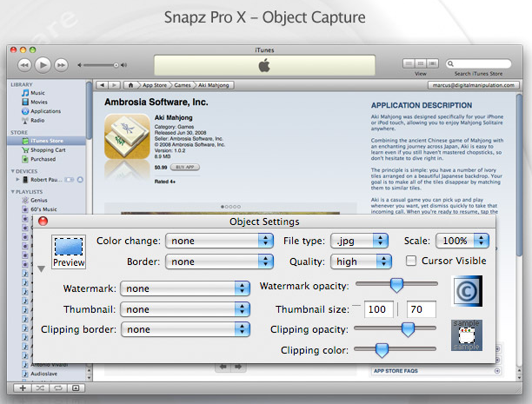The height and width of the screenshot is (404, 532).
Task: Switch to list view in iTunes
Action: pos(409,63)
